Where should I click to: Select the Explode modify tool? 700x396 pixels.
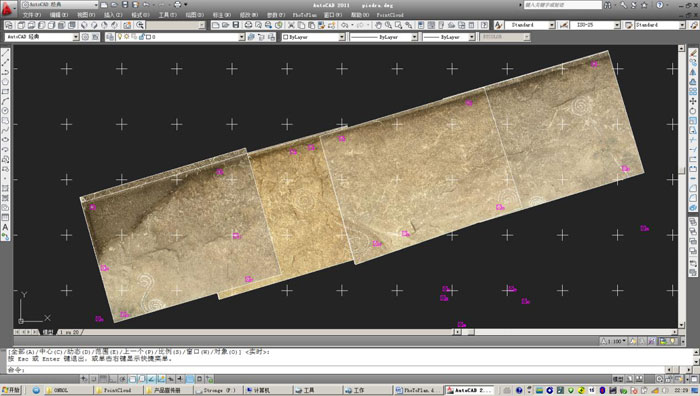coord(693,208)
